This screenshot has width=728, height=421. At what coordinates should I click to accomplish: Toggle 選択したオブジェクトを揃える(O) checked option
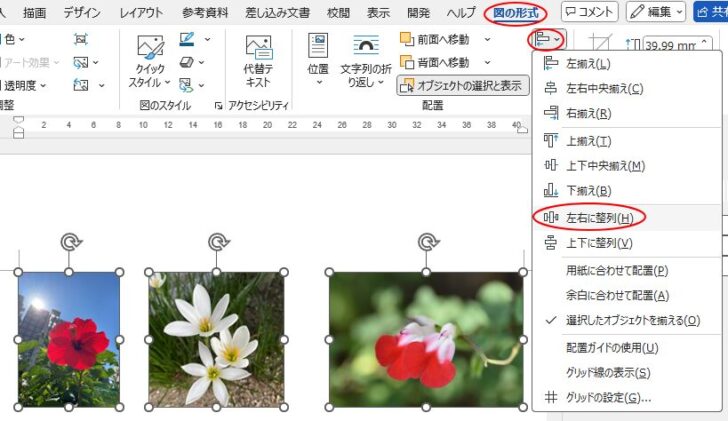(x=627, y=320)
